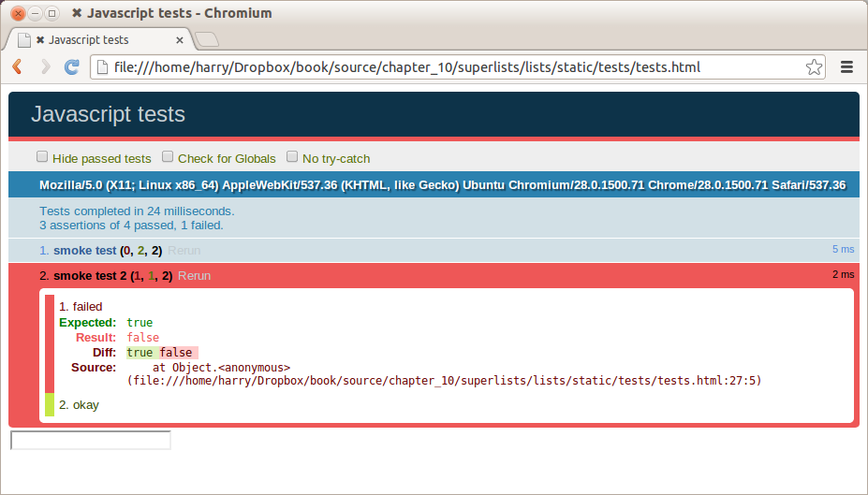The image size is (868, 495).
Task: Click the Check for Globals label
Action: (227, 159)
